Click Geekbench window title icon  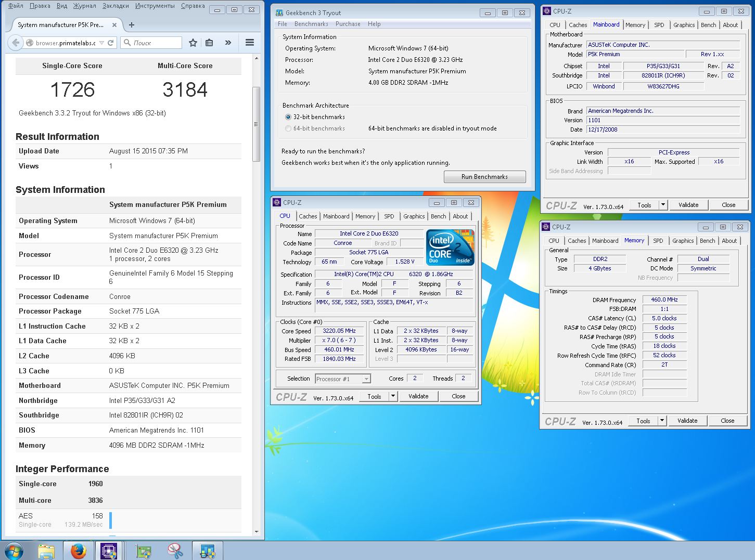279,12
